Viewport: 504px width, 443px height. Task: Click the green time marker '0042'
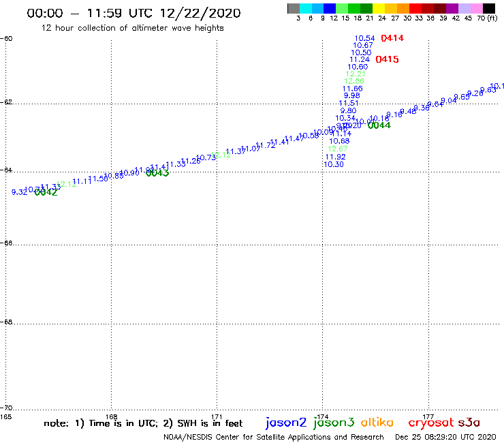(46, 192)
